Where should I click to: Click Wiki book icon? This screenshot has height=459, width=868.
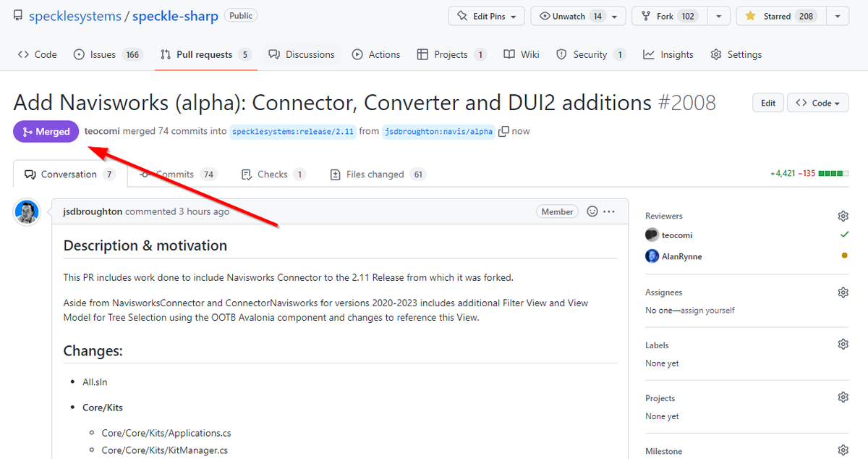pos(509,54)
